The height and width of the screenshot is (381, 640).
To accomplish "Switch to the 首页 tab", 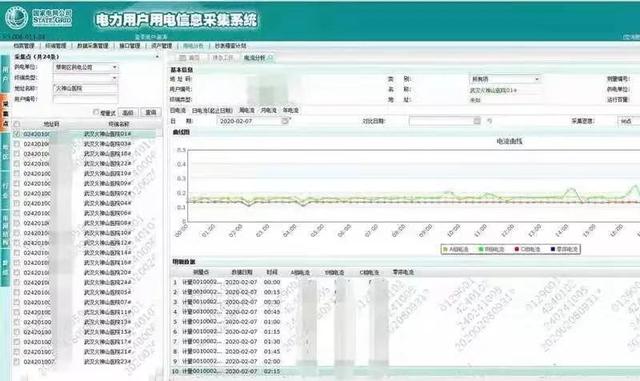I will click(x=190, y=58).
